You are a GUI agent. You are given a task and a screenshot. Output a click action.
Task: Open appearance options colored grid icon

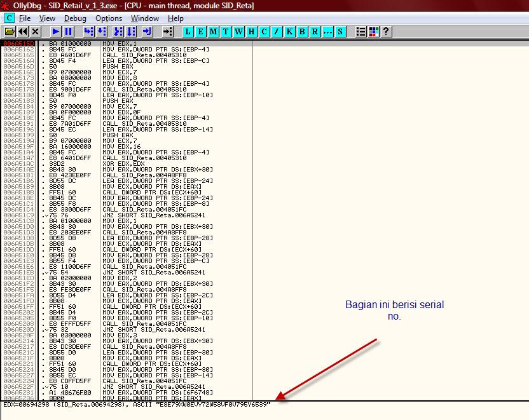point(373,32)
